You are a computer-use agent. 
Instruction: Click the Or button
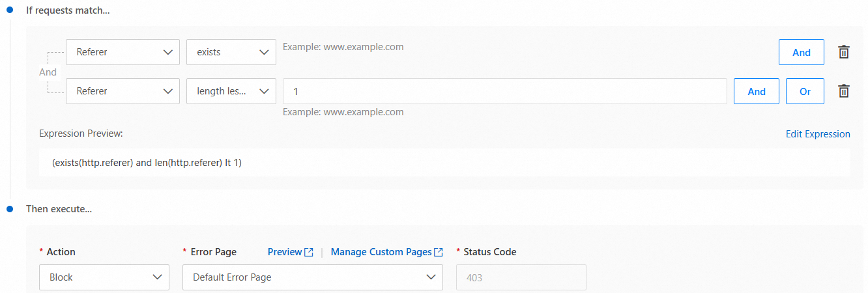(805, 92)
